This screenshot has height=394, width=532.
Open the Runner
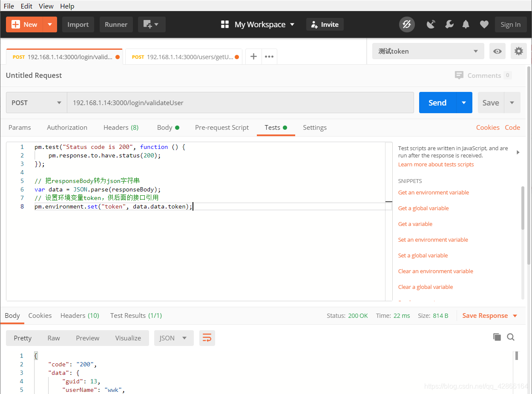click(116, 24)
